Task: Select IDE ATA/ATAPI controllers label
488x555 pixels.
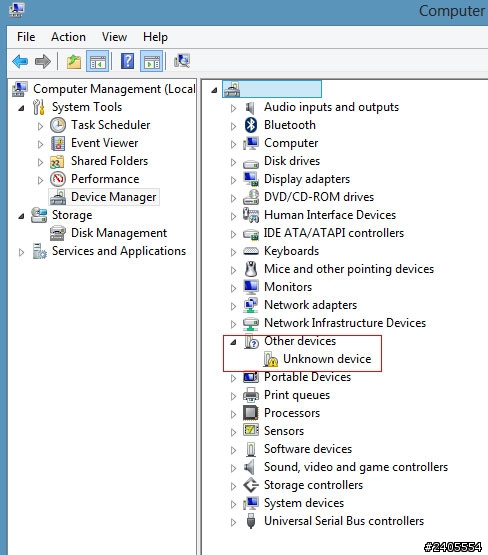Action: pos(334,233)
